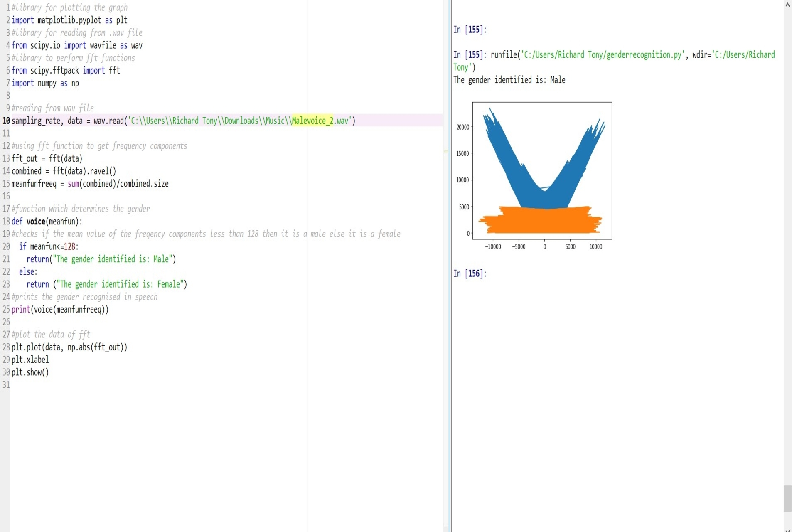Click line 18 'def voice(meanfun):'
792x532 pixels.
(x=47, y=221)
